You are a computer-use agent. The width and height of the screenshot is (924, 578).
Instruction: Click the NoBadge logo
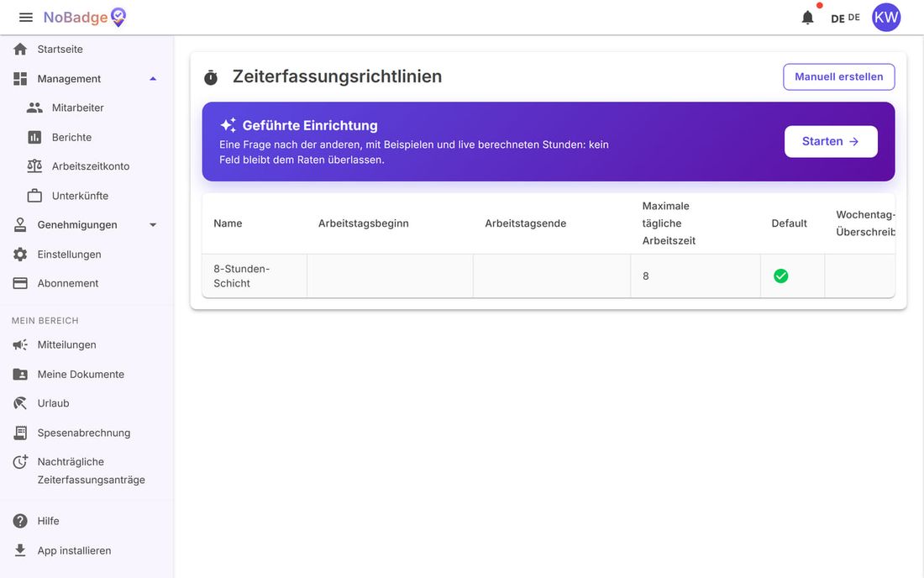tap(85, 17)
